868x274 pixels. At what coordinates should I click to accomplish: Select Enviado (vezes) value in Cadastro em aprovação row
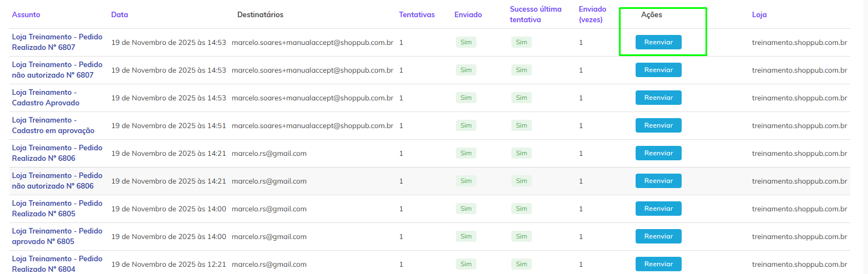pyautogui.click(x=581, y=125)
